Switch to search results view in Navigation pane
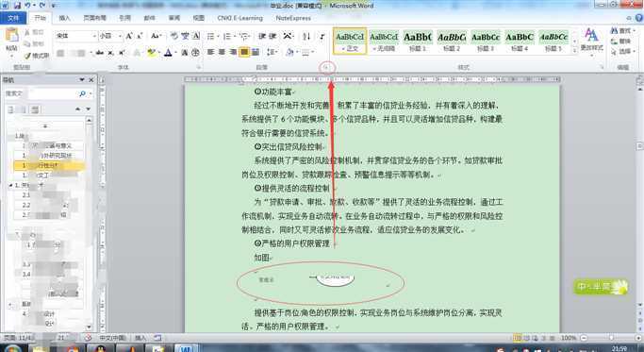644x352 pixels. (36, 109)
